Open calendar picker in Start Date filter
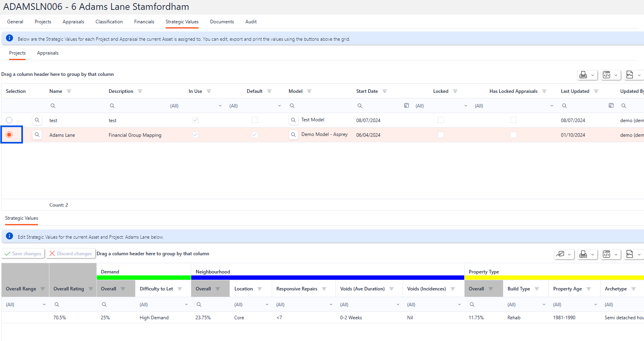 pos(406,106)
